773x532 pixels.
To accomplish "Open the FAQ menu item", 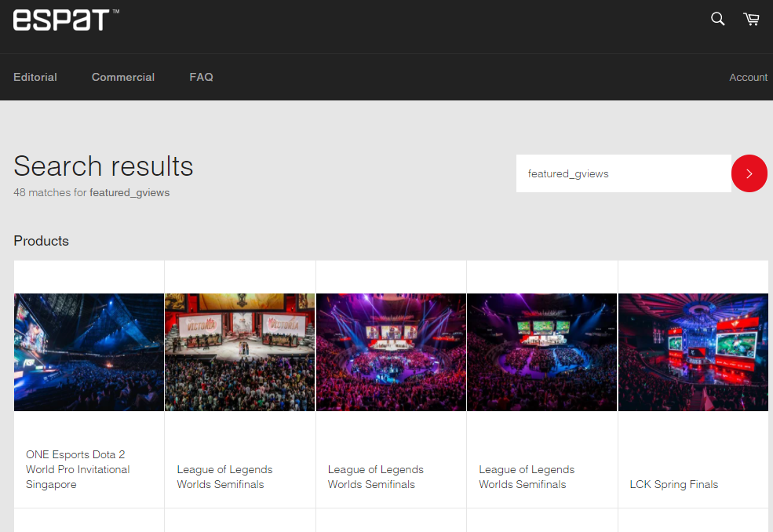I will point(201,77).
